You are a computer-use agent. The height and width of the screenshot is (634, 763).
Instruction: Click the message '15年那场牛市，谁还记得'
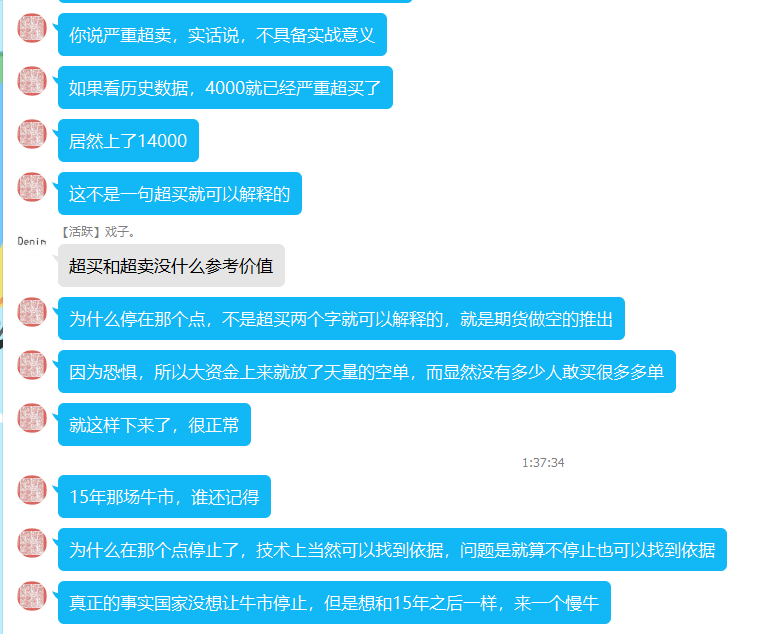pyautogui.click(x=164, y=497)
